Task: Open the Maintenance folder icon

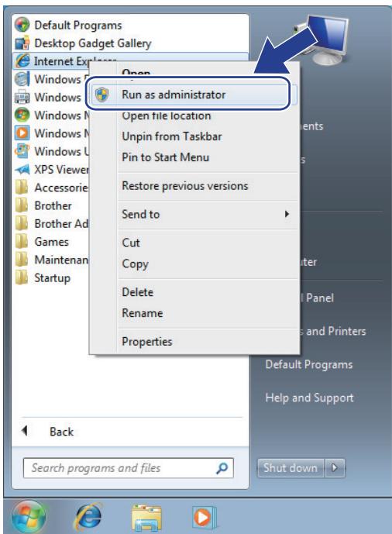Action: (x=22, y=260)
